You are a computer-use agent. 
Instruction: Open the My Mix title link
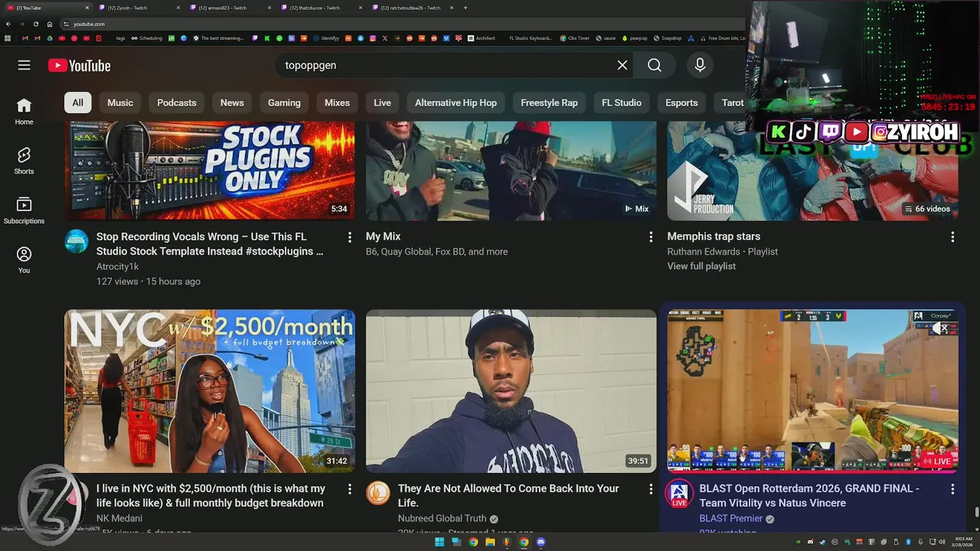click(383, 236)
